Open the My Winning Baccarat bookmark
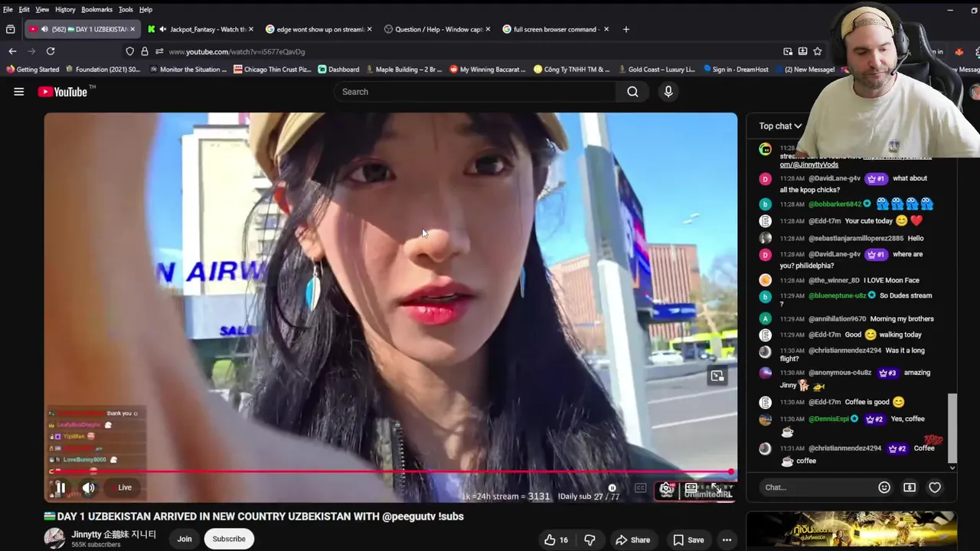980x551 pixels. (488, 69)
